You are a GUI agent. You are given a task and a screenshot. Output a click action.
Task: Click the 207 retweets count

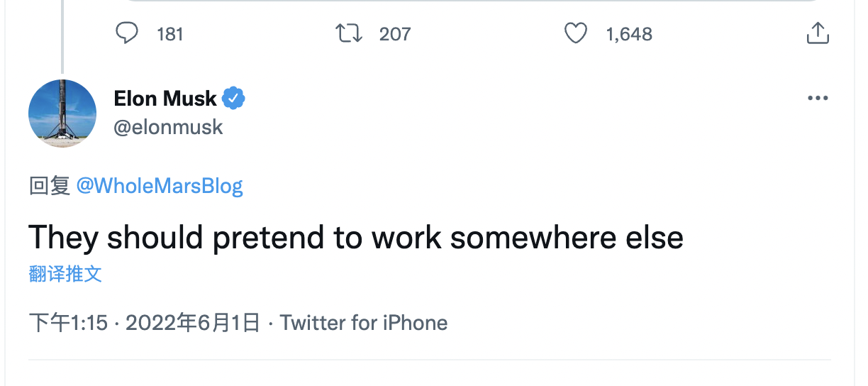(x=395, y=34)
